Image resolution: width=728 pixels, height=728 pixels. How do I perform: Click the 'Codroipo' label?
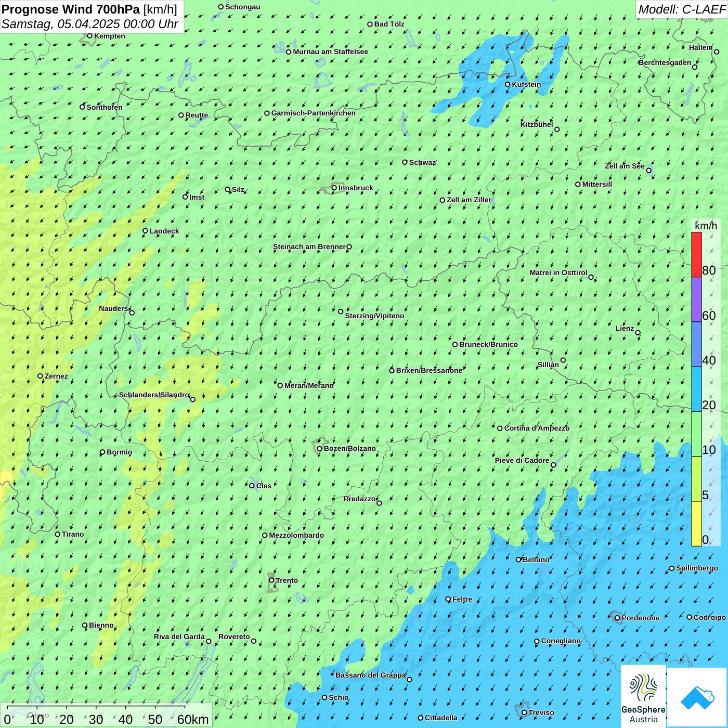click(710, 617)
